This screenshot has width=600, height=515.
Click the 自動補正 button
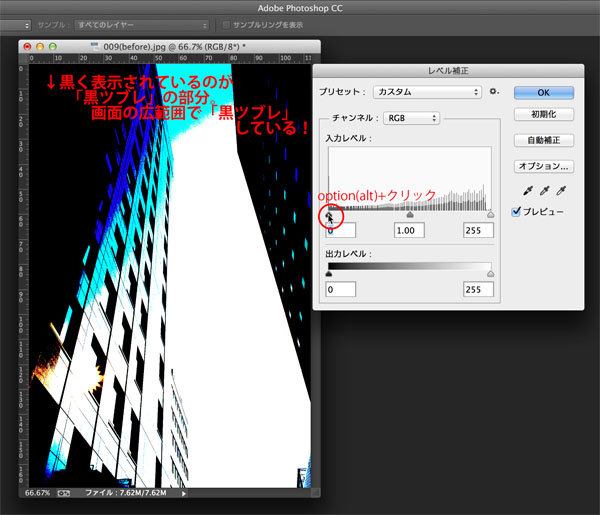[544, 140]
